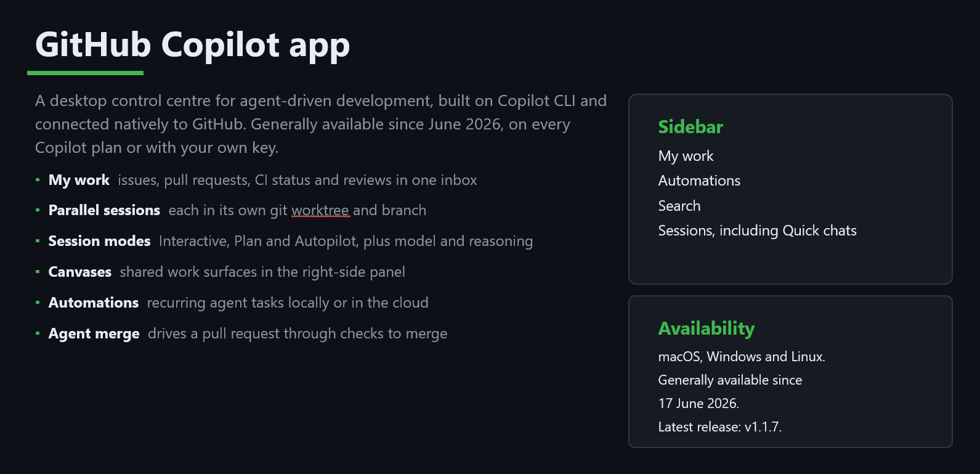Viewport: 980px width, 474px height.
Task: Click 'Automations' in the Sidebar card
Action: click(x=699, y=181)
